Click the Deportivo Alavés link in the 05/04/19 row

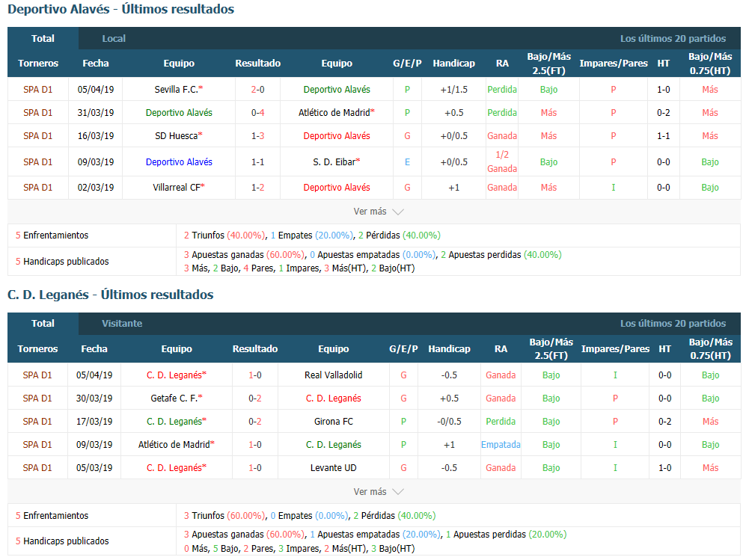pos(337,89)
